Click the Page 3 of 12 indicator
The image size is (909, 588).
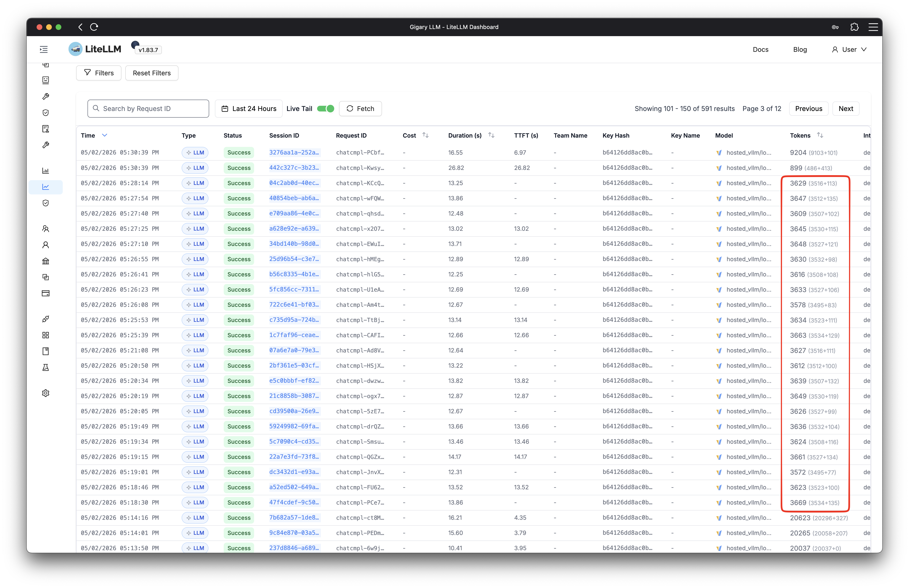(761, 108)
